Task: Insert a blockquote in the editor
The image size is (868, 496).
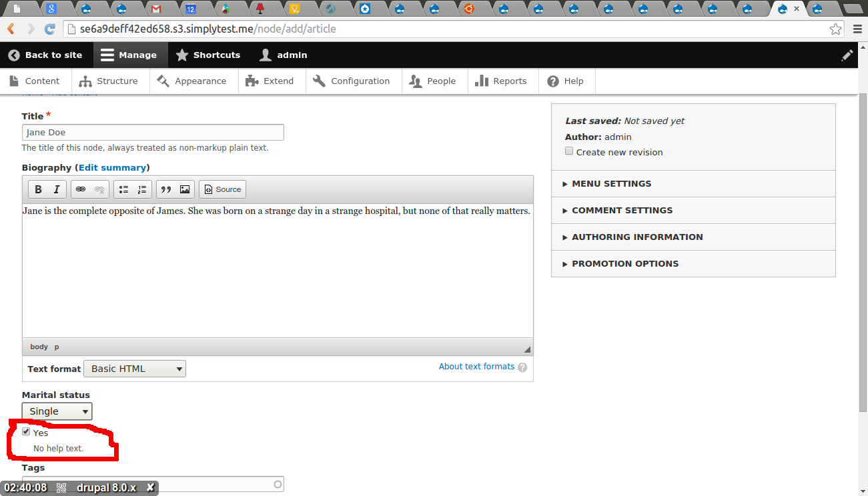Action: coord(166,189)
